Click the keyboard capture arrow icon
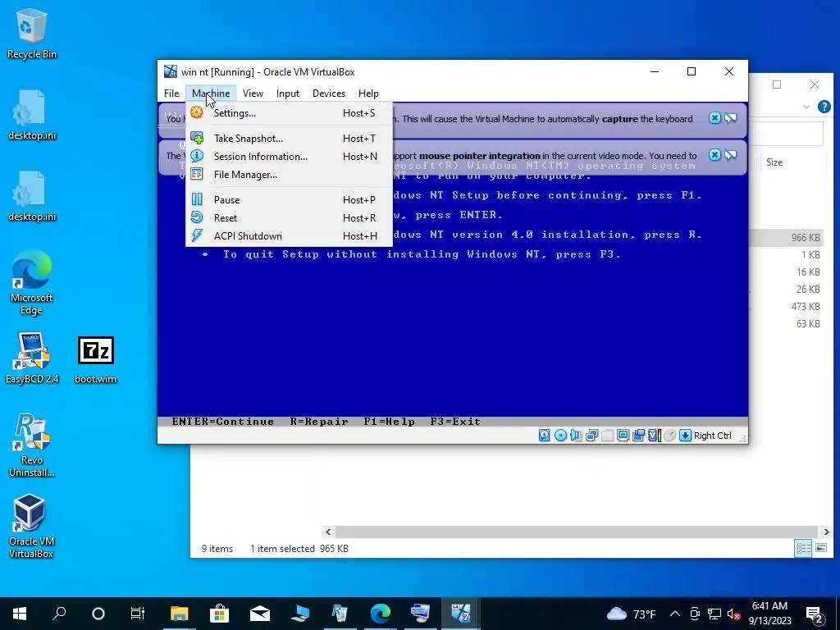 pos(685,436)
